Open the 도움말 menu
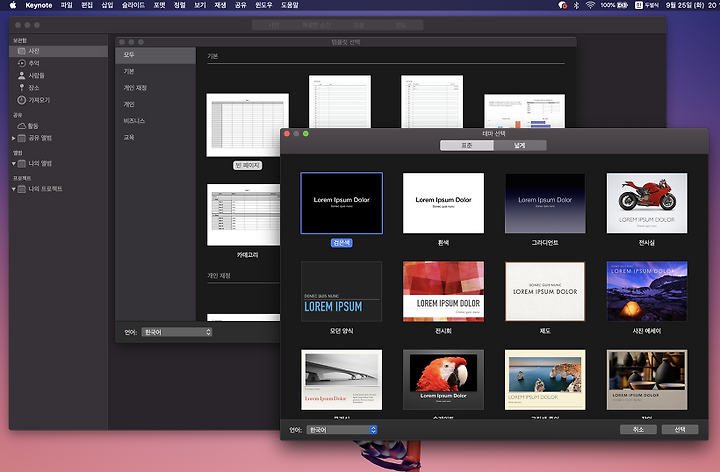This screenshot has height=472, width=720. point(290,5)
